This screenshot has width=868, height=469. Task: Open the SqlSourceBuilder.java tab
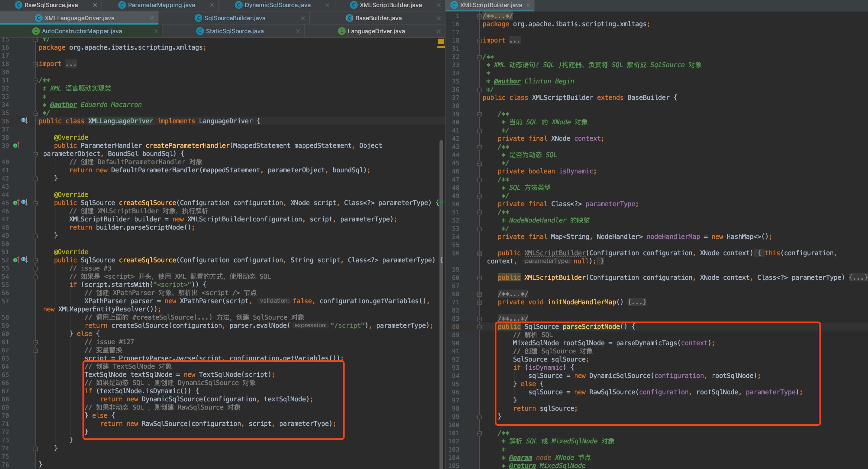click(x=235, y=18)
